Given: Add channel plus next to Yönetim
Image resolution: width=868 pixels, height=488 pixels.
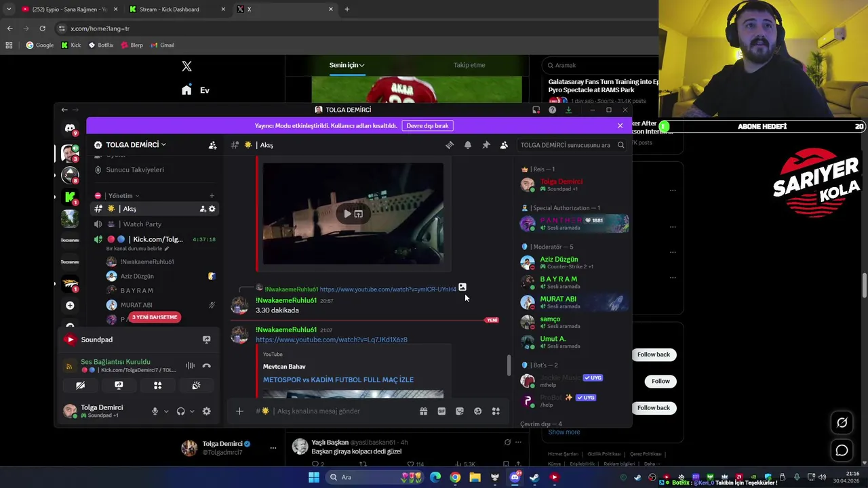Looking at the screenshot, I should pyautogui.click(x=212, y=196).
